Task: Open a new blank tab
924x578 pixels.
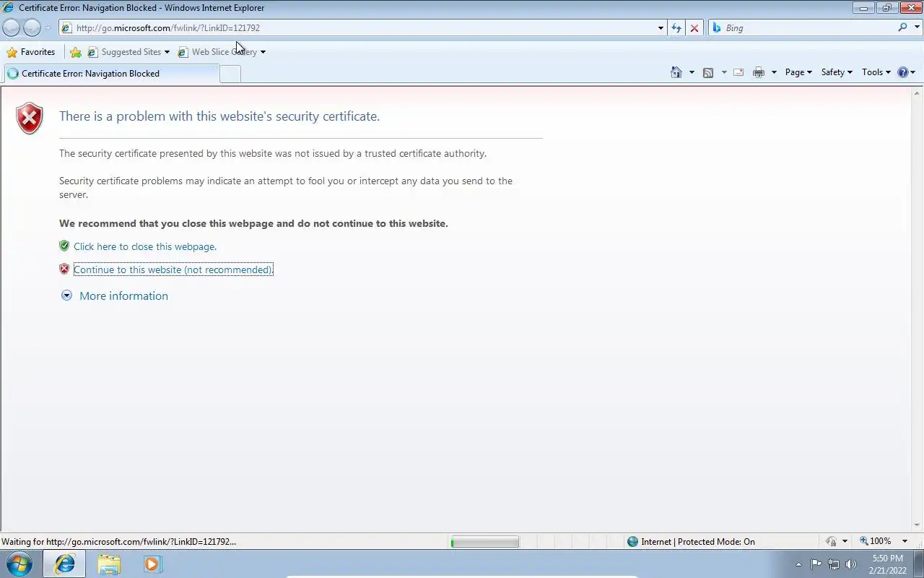Action: 230,74
